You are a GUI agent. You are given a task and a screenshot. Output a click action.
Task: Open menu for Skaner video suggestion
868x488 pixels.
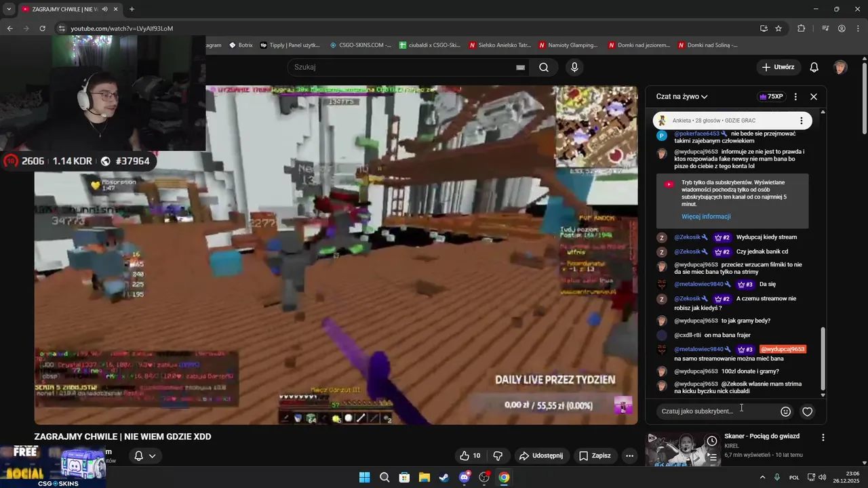(x=823, y=438)
